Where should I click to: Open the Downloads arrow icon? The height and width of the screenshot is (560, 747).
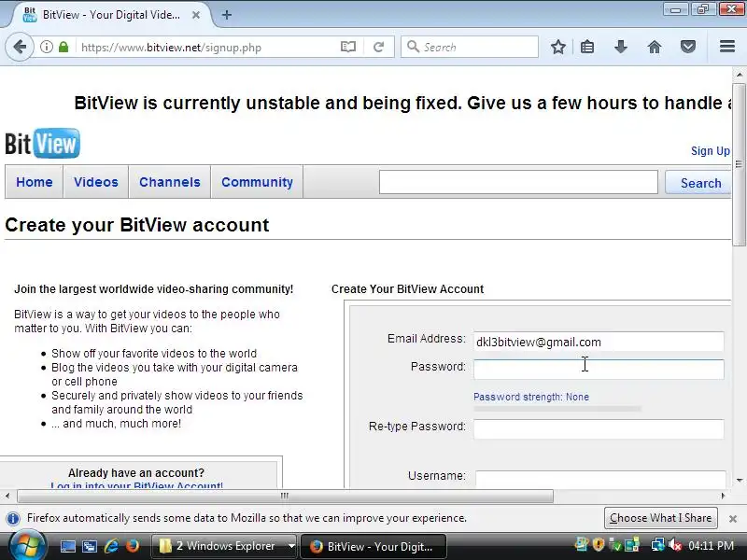point(620,47)
